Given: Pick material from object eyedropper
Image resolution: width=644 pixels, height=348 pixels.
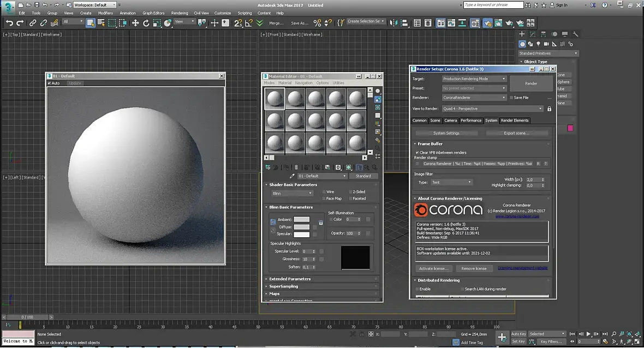Looking at the screenshot, I should 292,176.
